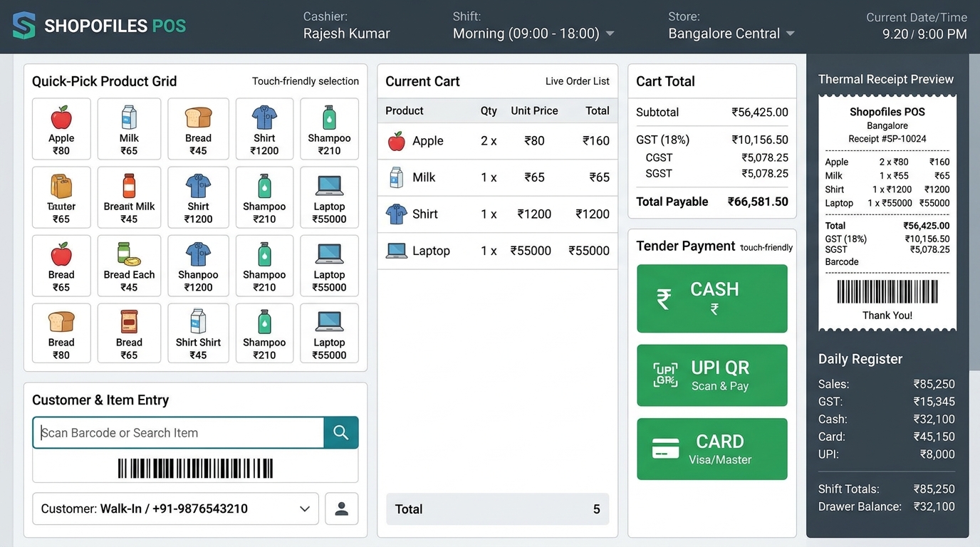Click the barcode under the search field

coord(195,468)
